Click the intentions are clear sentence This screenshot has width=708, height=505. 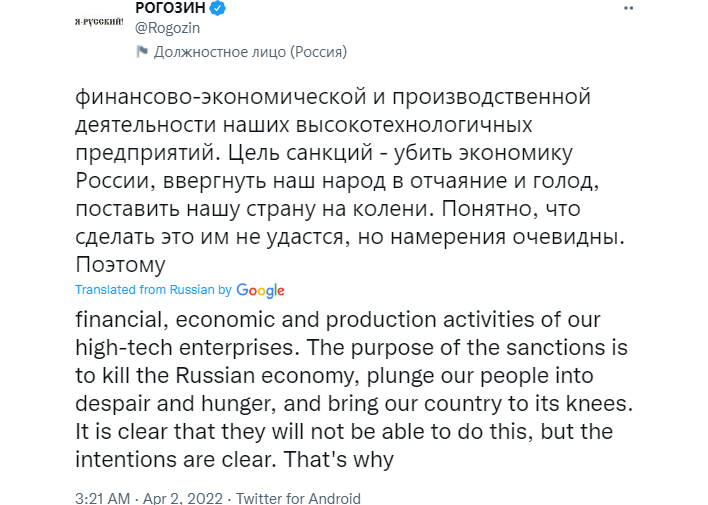[175, 459]
